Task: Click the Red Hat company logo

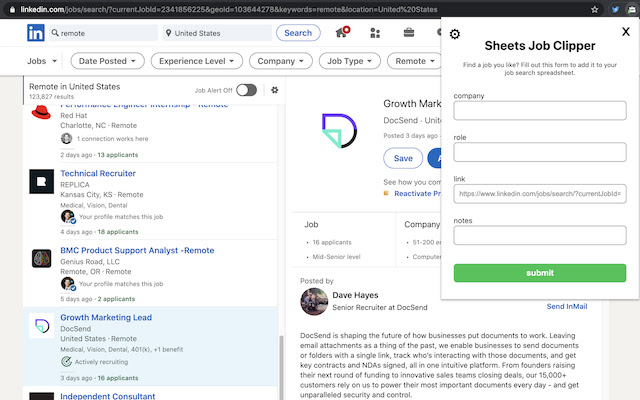Action: (41, 112)
